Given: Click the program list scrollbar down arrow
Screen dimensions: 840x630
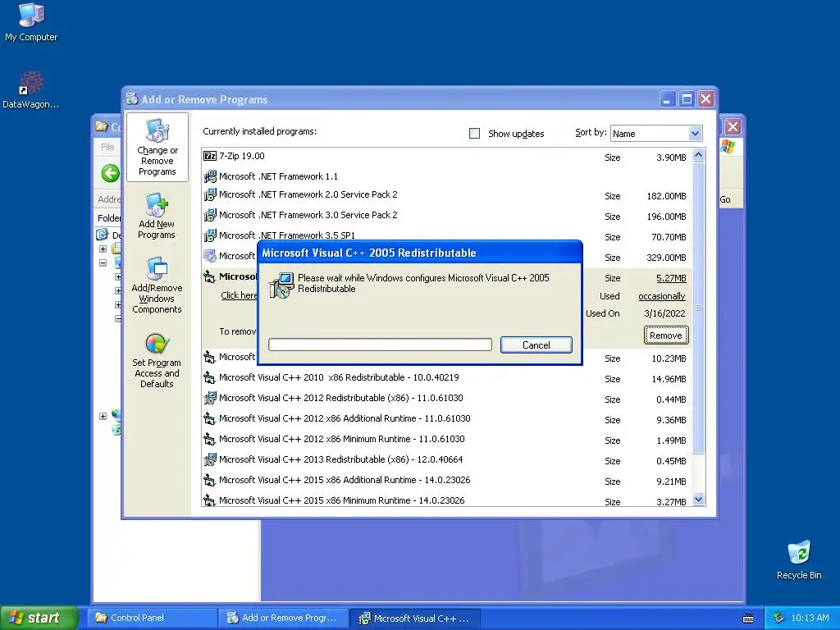Looking at the screenshot, I should [x=698, y=500].
